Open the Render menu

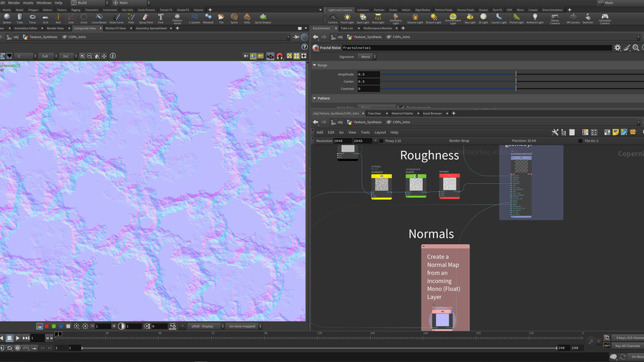pos(14,3)
